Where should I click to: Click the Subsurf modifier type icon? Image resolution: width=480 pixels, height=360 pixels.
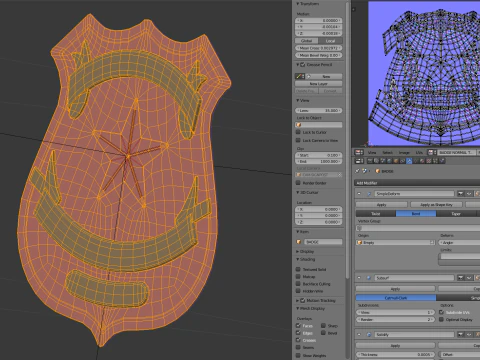[x=369, y=278]
